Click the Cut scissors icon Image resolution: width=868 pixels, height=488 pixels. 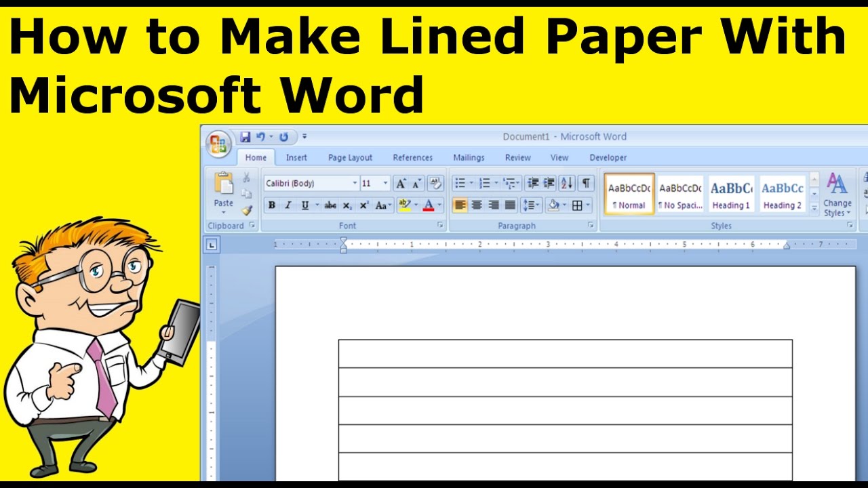tap(247, 178)
